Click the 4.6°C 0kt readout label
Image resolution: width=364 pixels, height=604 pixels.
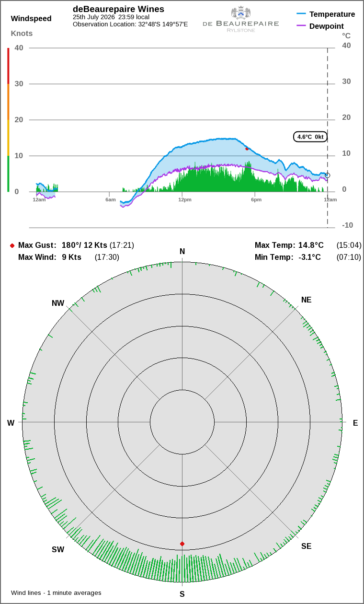[x=310, y=137]
